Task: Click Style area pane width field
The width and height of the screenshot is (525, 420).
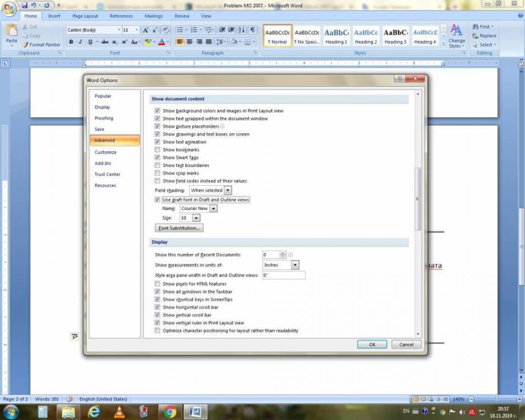Action: point(284,276)
